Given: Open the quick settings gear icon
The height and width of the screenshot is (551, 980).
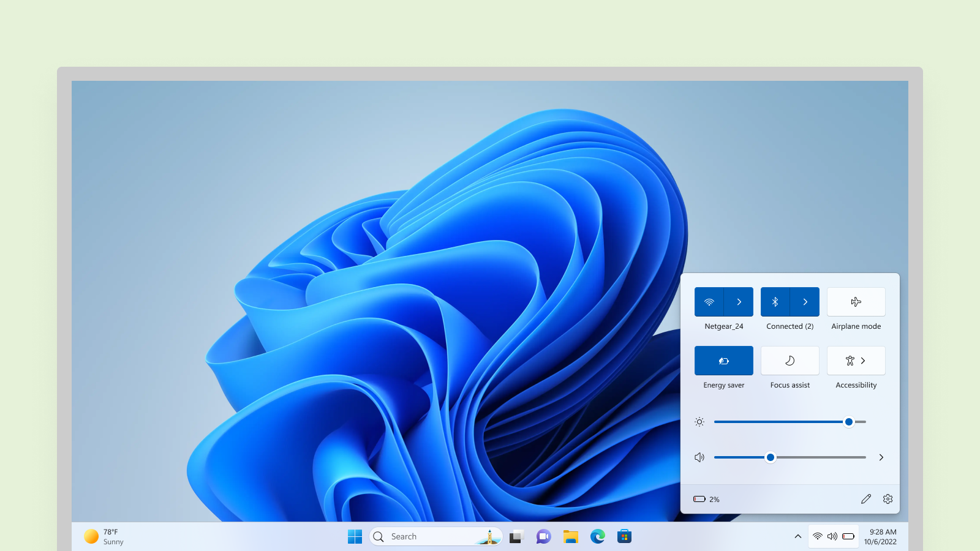Looking at the screenshot, I should [x=888, y=499].
